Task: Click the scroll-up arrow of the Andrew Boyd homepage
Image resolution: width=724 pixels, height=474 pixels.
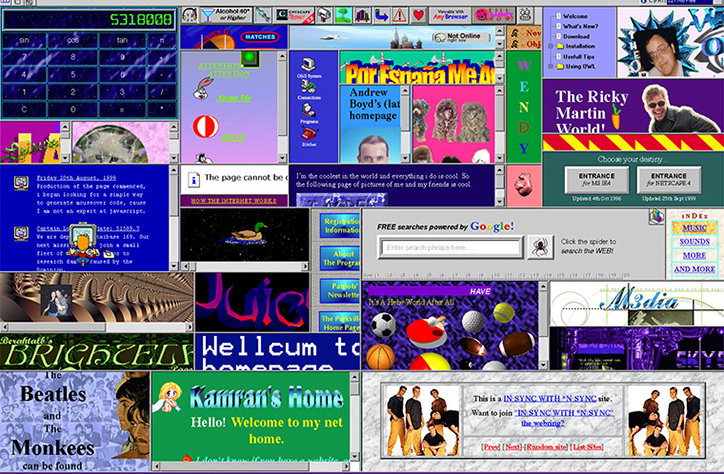Action: [405, 90]
